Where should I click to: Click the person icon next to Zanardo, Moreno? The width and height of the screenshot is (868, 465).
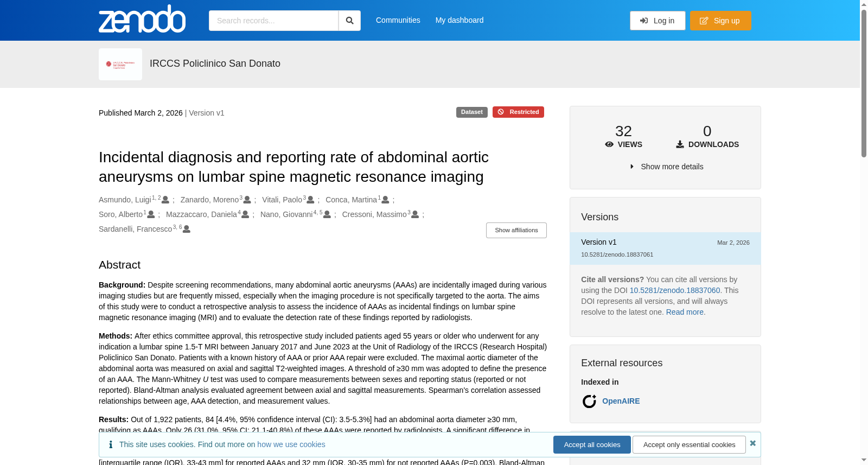click(x=247, y=200)
